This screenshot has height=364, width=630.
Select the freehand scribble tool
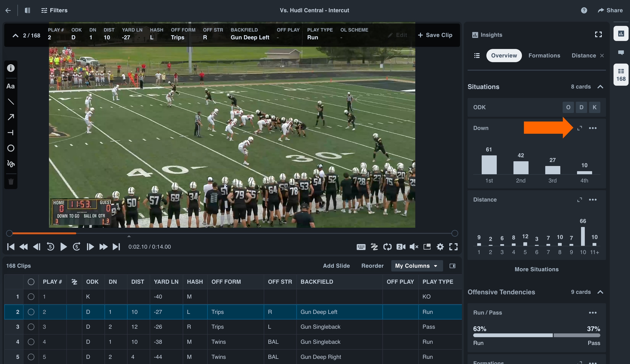[x=11, y=164]
